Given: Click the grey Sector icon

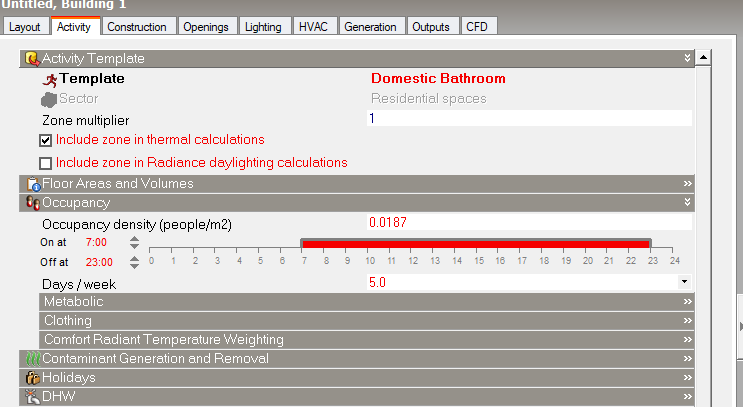Looking at the screenshot, I should click(x=49, y=99).
